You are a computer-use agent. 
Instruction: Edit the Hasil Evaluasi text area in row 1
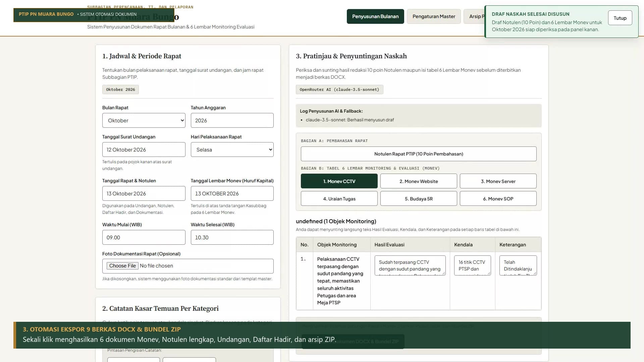pyautogui.click(x=410, y=265)
